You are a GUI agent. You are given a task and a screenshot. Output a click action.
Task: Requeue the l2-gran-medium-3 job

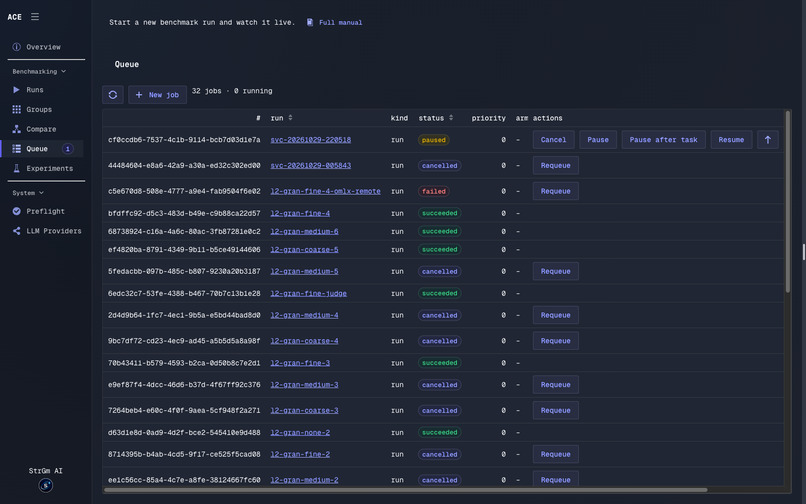tap(556, 384)
